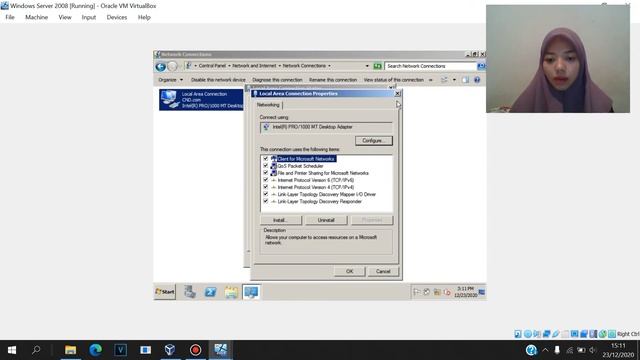Screen dimensions: 640x360
Task: Open the Windows Server Start button
Action: [x=165, y=292]
